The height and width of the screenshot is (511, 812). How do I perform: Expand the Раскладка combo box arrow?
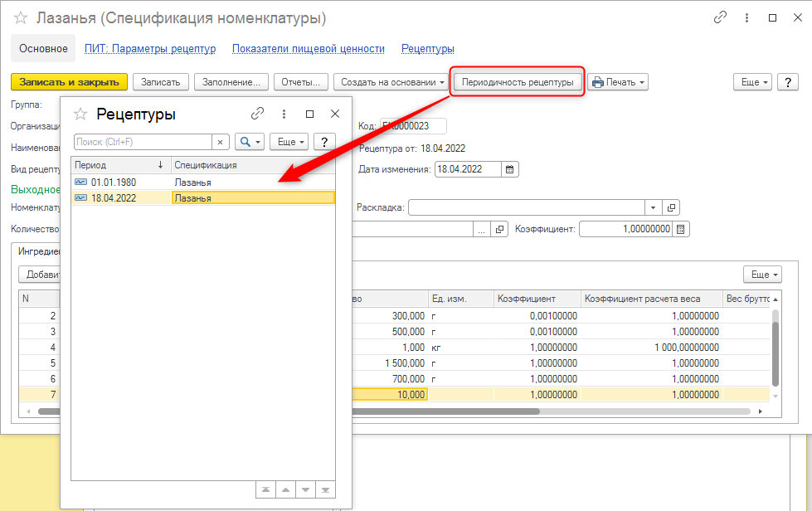654,207
